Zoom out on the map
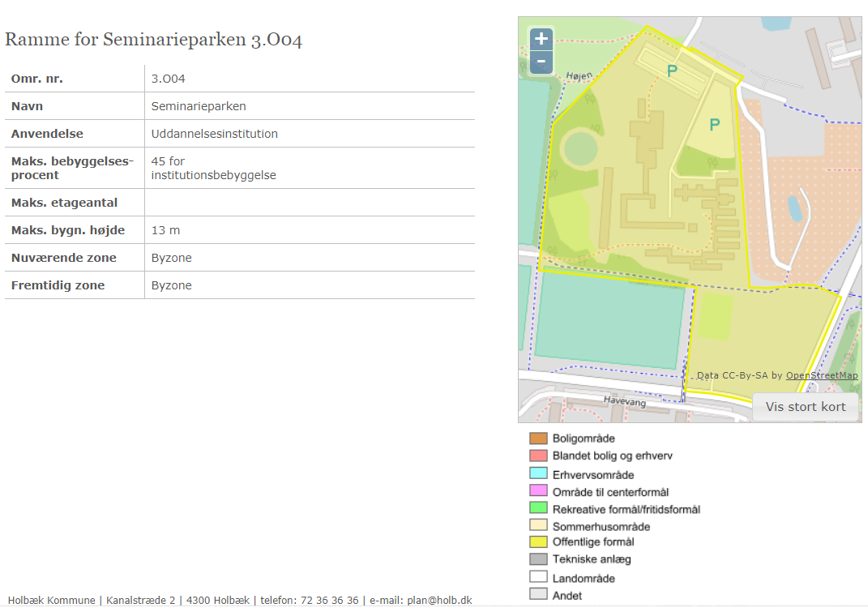The image size is (868, 612). click(541, 62)
